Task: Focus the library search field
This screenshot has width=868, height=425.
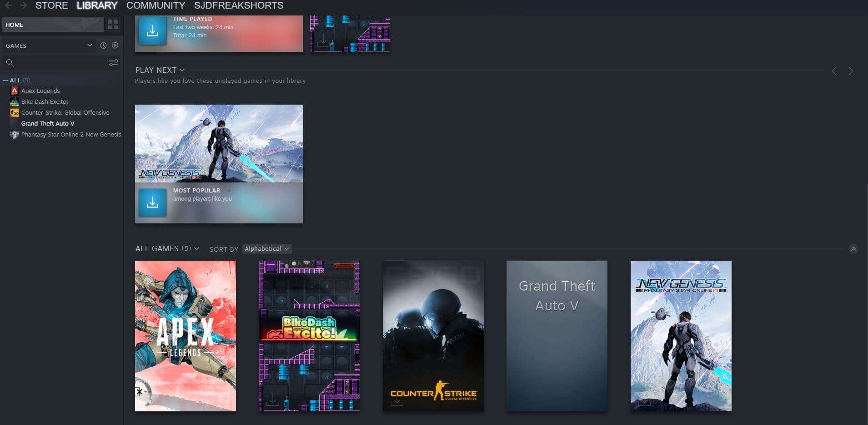Action: tap(55, 63)
